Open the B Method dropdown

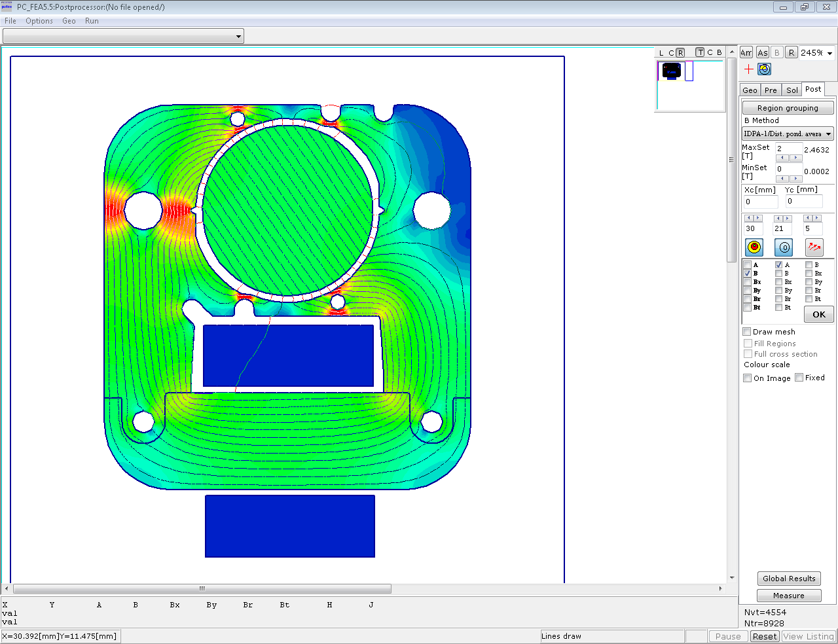(788, 134)
